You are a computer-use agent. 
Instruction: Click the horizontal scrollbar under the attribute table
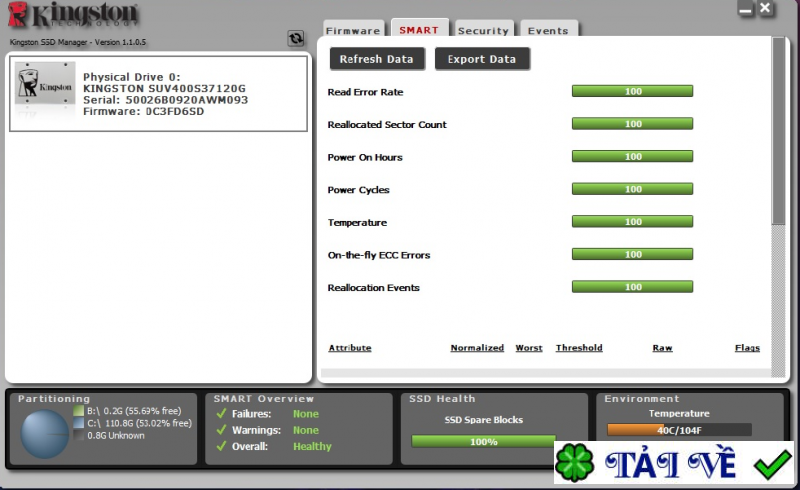click(x=546, y=373)
